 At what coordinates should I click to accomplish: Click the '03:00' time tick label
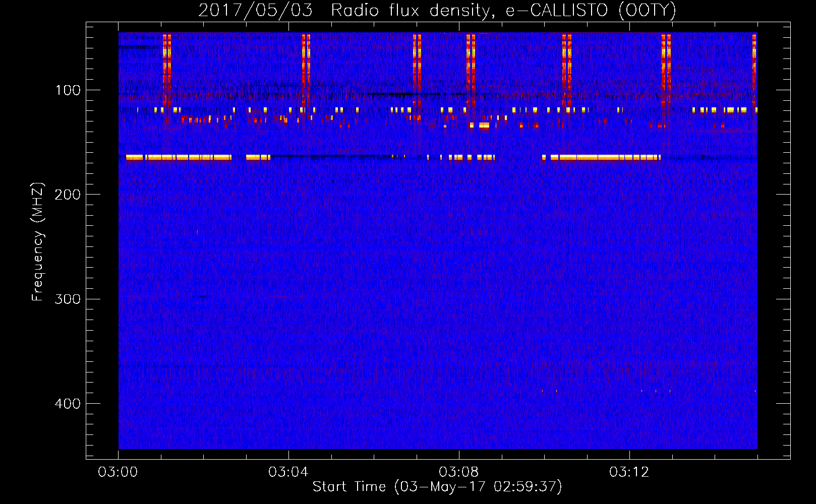click(118, 472)
